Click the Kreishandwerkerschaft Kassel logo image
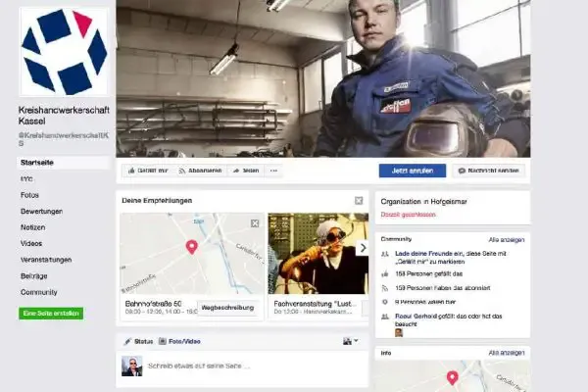Image resolution: width=588 pixels, height=392 pixels. (x=64, y=52)
